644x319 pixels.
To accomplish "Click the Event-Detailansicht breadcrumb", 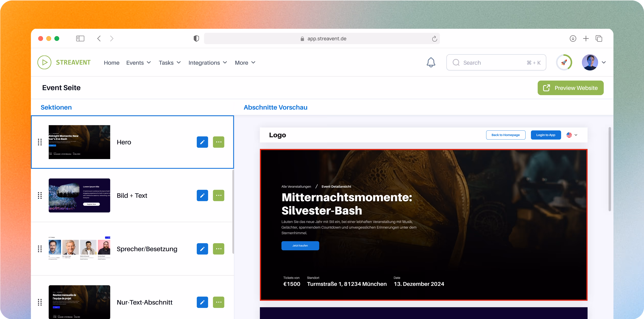I will point(336,187).
